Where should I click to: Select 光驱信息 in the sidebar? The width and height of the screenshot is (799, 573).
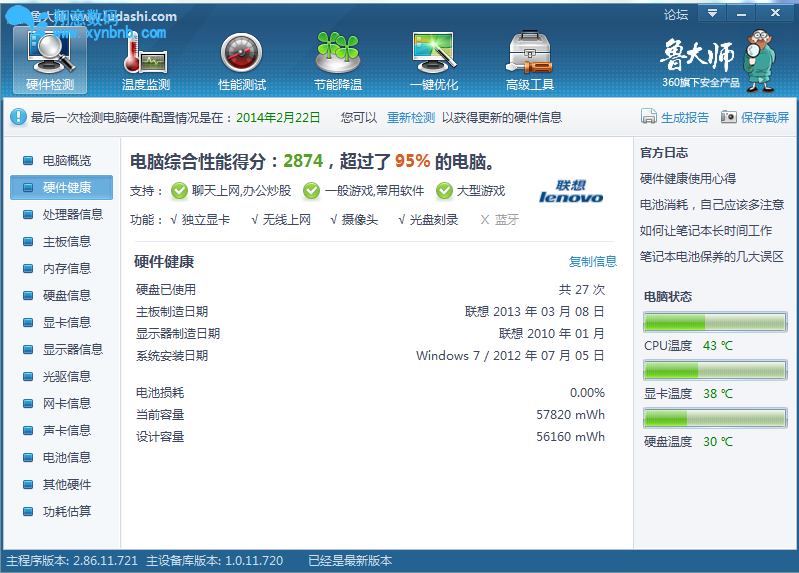[x=61, y=377]
